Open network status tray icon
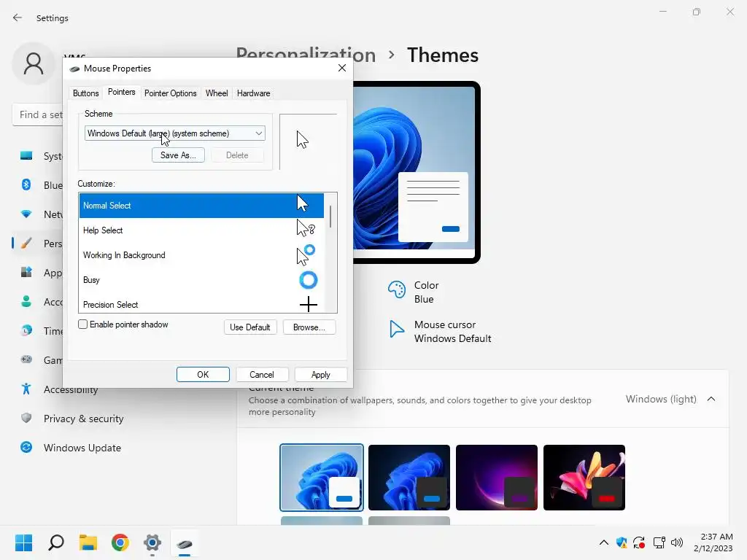 coord(659,542)
